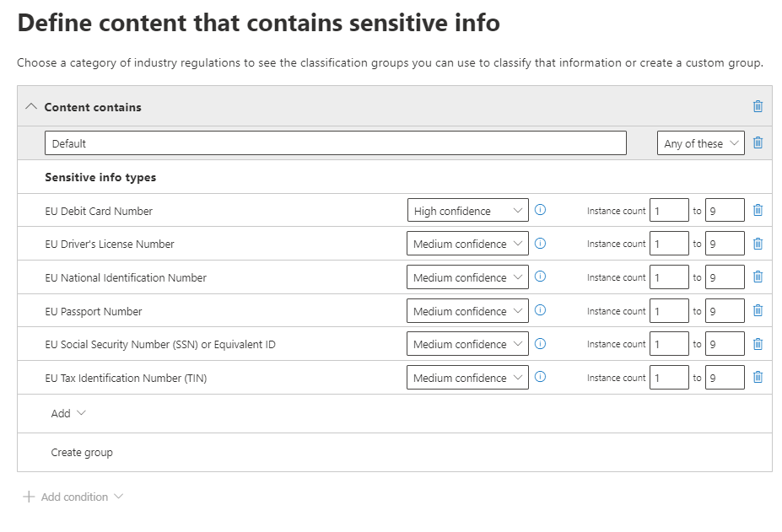Image resolution: width=782 pixels, height=532 pixels.
Task: Show info for EU Debit Card confidence
Action: pos(541,210)
